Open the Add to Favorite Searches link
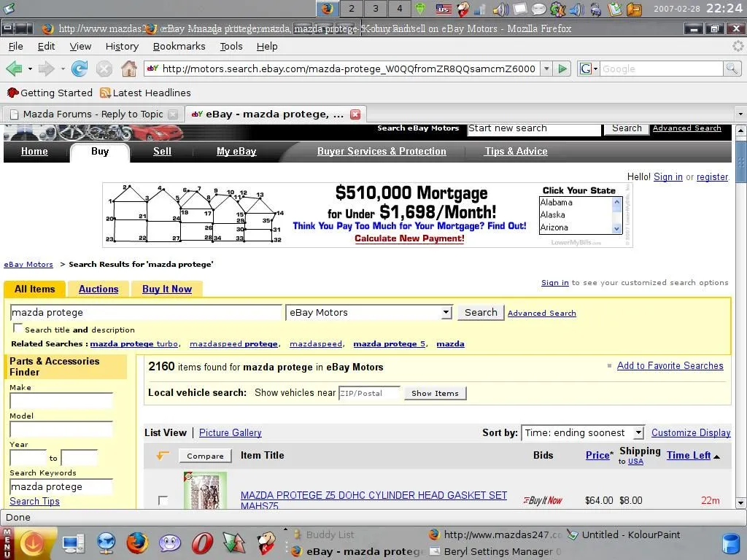Image resolution: width=747 pixels, height=560 pixels. coord(670,365)
